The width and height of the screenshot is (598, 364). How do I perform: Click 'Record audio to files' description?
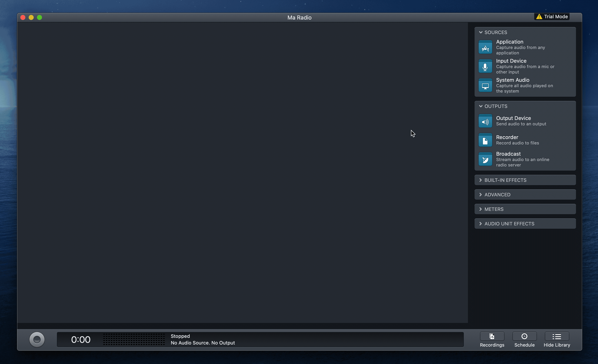point(517,143)
